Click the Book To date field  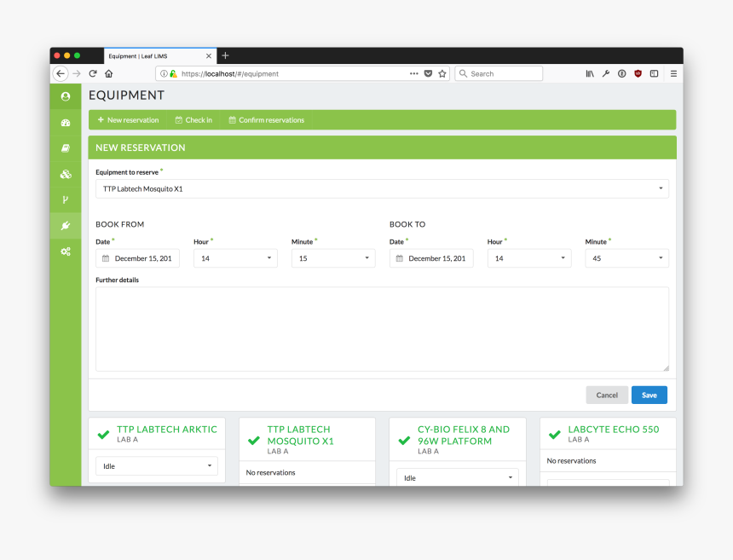tap(431, 258)
